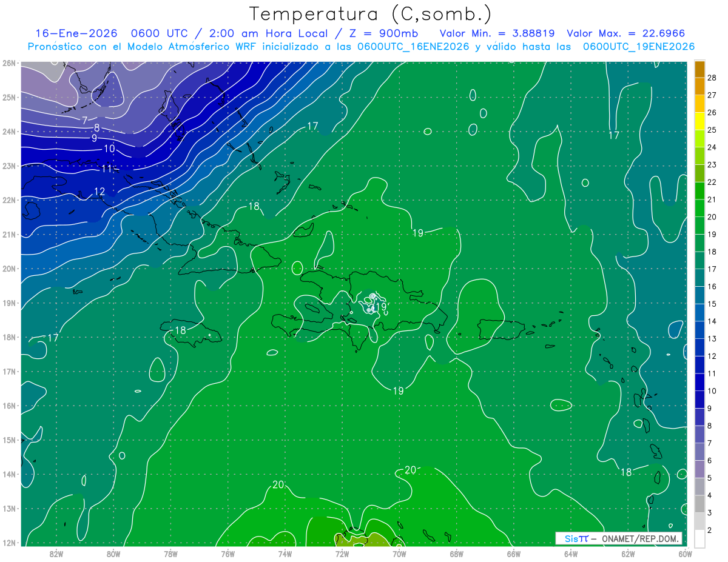This screenshot has width=728, height=562.
Task: Click contour label "19" over Dominican Republic
Action: (380, 307)
